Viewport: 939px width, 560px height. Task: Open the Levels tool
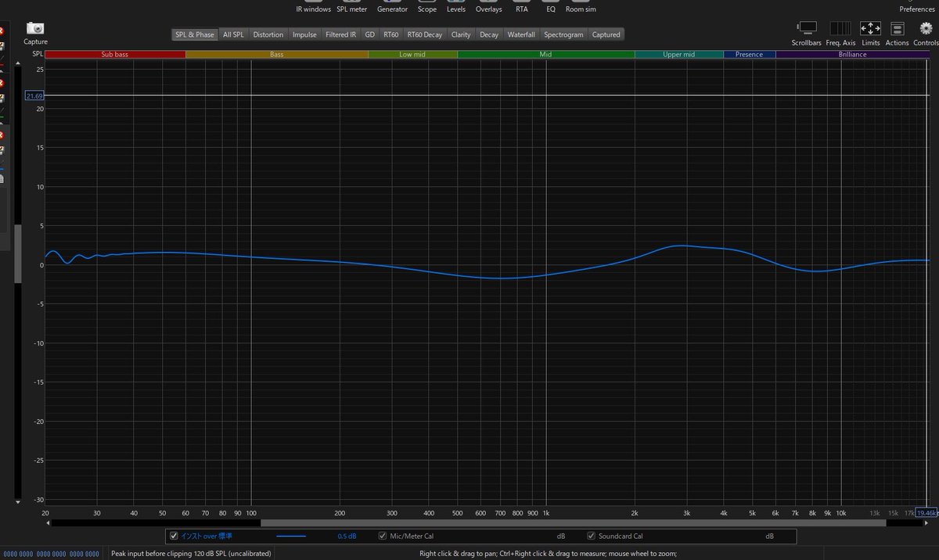456,9
